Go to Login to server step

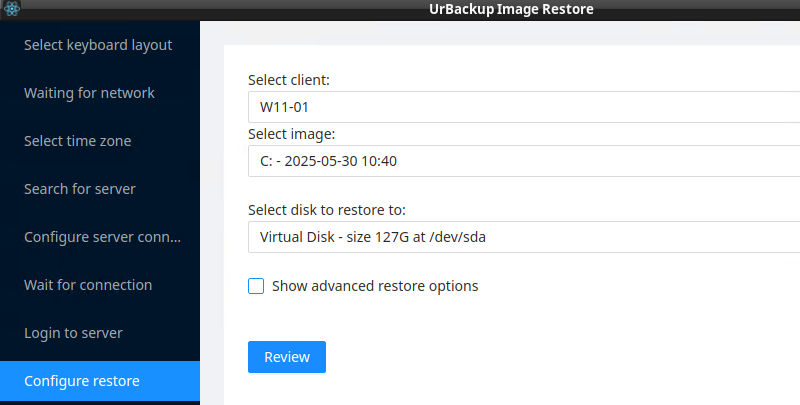pos(73,333)
